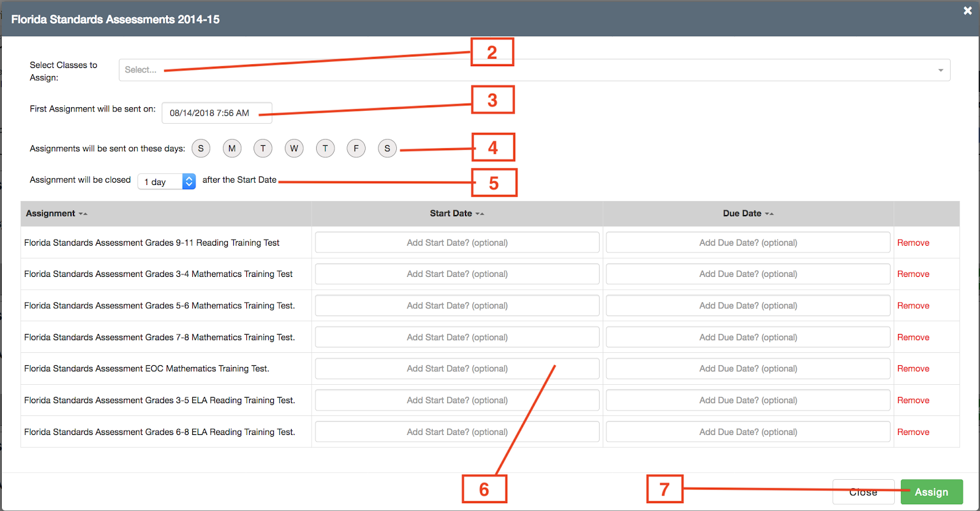Add due date for Grades 3-4 Mathematics Test

click(748, 274)
